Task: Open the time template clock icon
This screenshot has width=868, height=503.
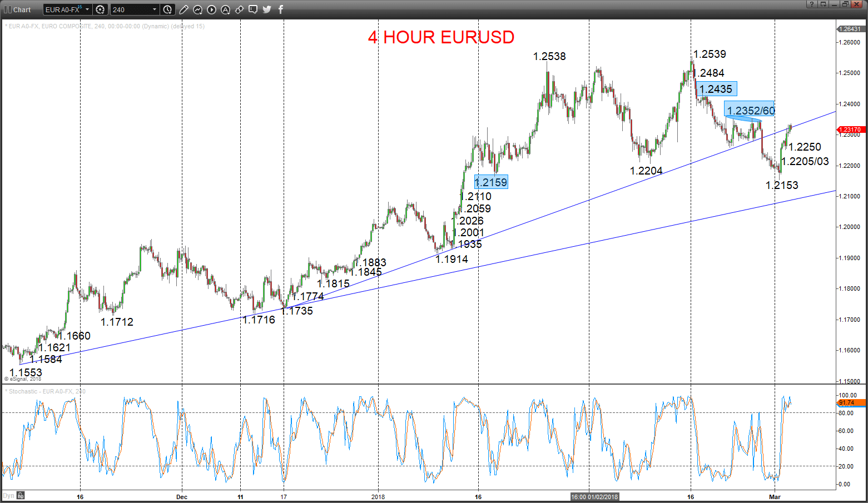Action: point(168,9)
